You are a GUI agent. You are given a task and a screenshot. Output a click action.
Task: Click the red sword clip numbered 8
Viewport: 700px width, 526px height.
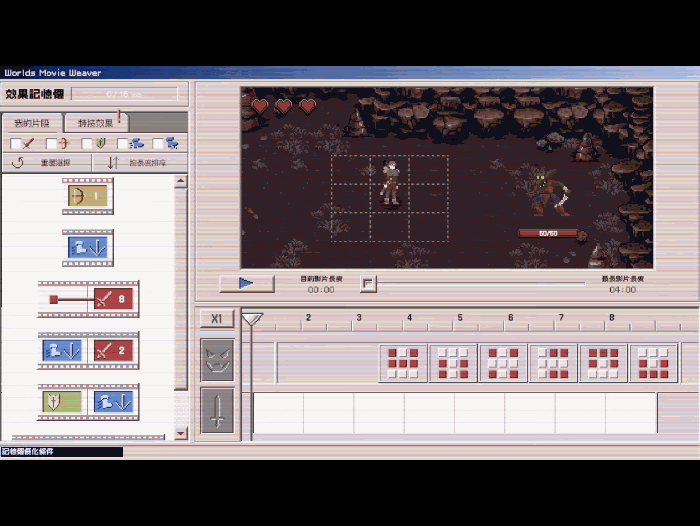tap(114, 298)
